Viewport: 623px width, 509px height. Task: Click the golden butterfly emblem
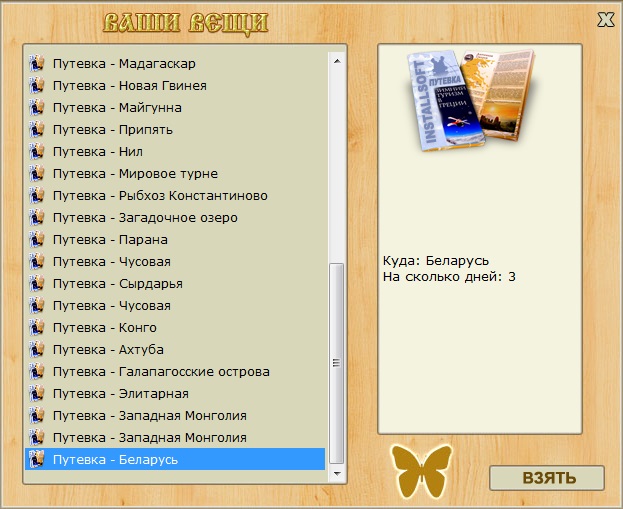(x=422, y=471)
